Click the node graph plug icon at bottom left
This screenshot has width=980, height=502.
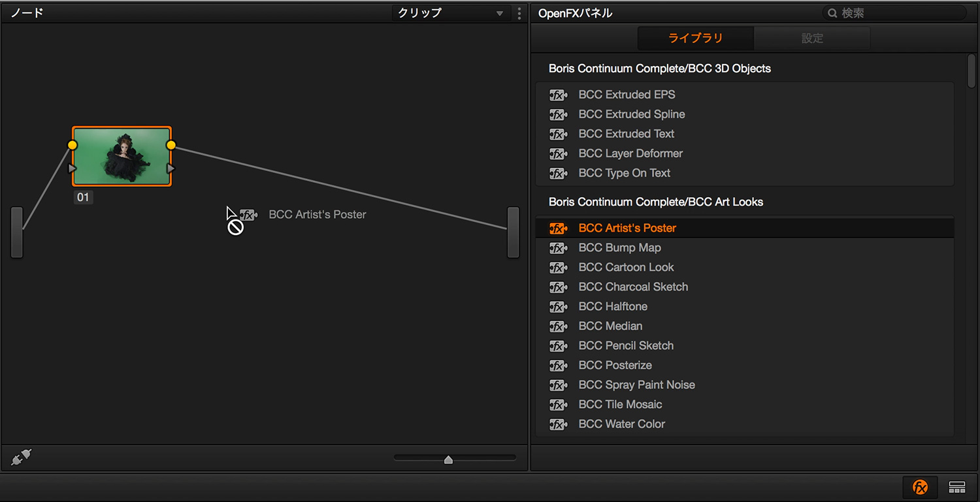click(x=21, y=458)
